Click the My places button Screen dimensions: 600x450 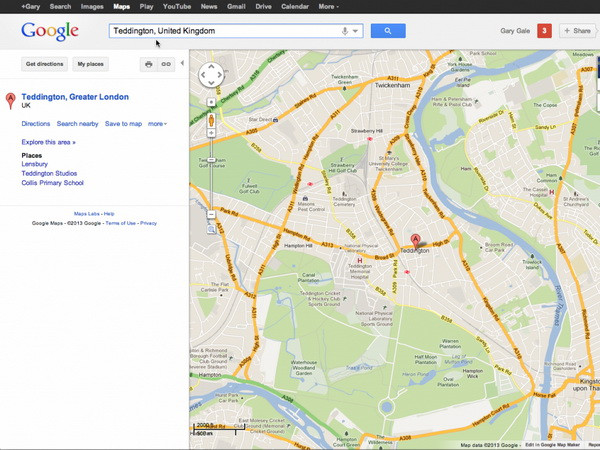[x=90, y=64]
